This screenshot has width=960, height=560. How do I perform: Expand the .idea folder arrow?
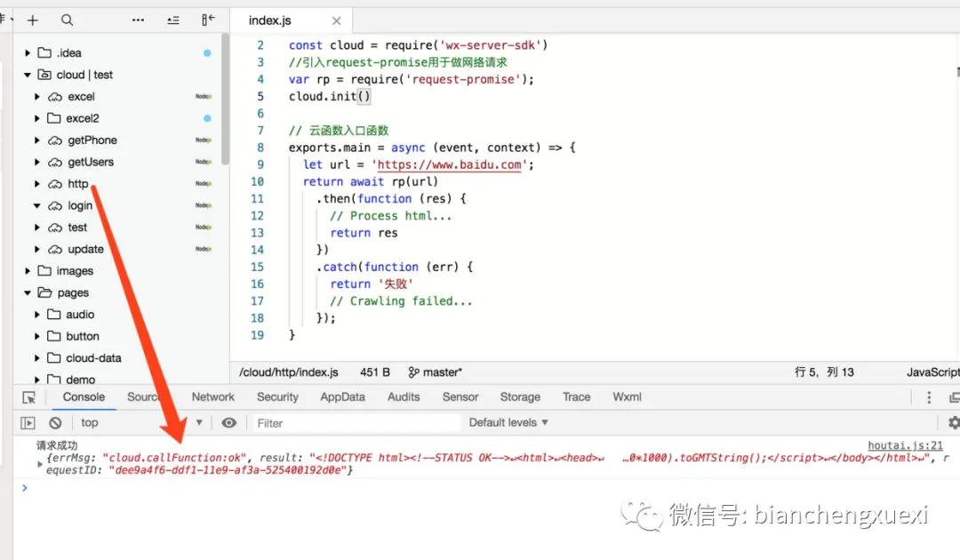(28, 53)
